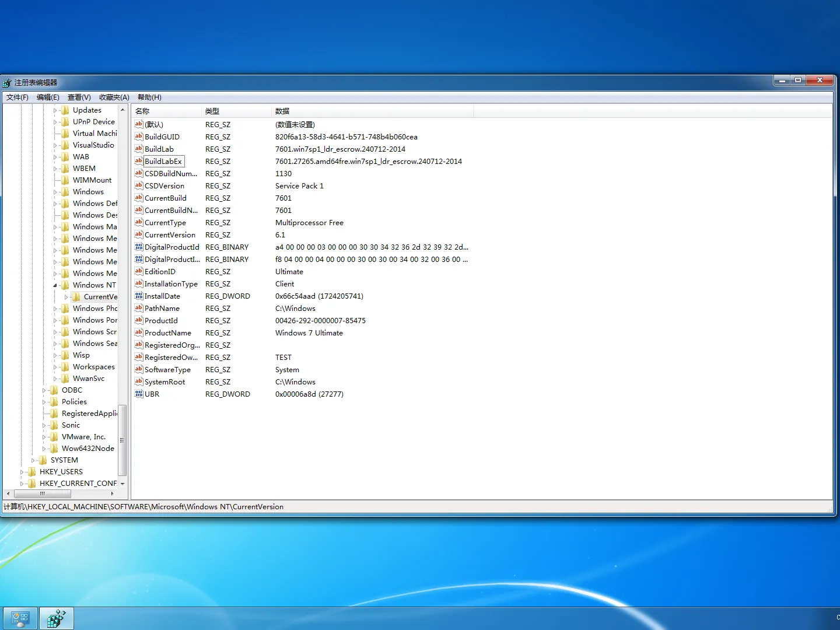Screen dimensions: 840x630
Task: Click the ab icon next to ProductName value
Action: [138, 332]
